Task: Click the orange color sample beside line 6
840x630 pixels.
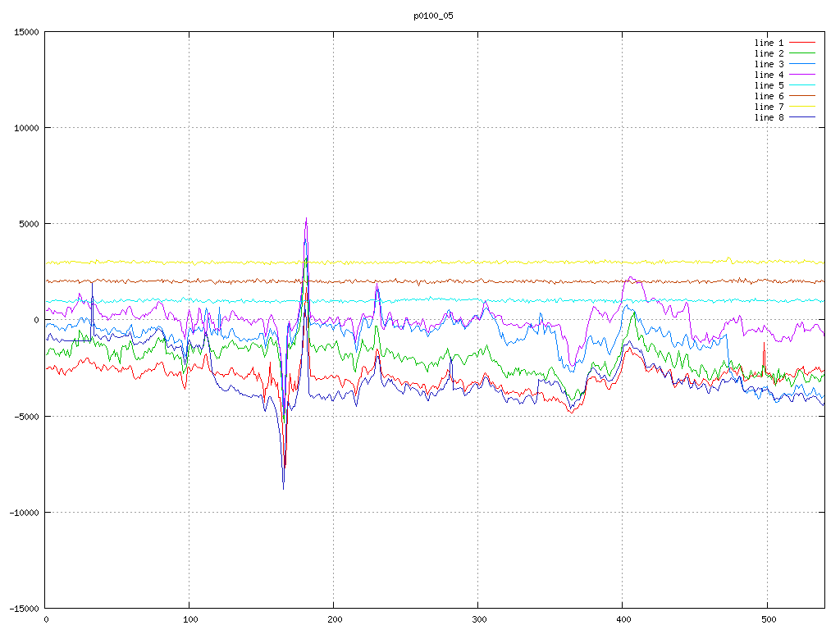Action: coord(802,96)
